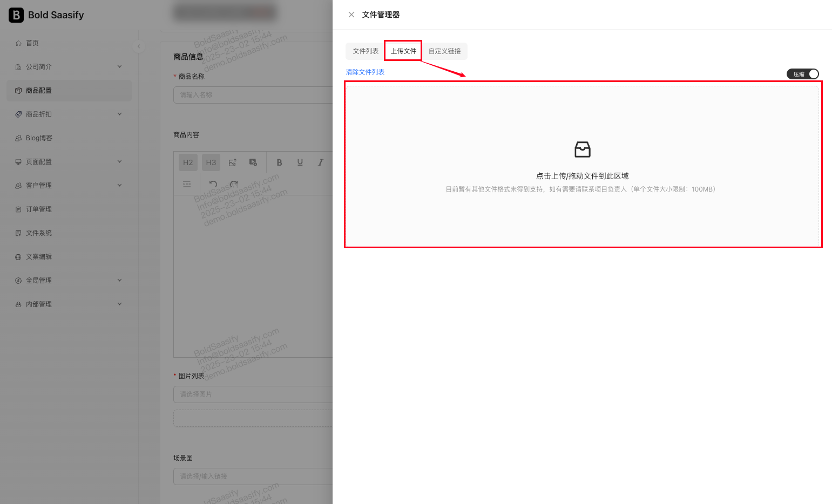Click the 订单管理 list icon
The image size is (832, 504).
[x=18, y=209]
